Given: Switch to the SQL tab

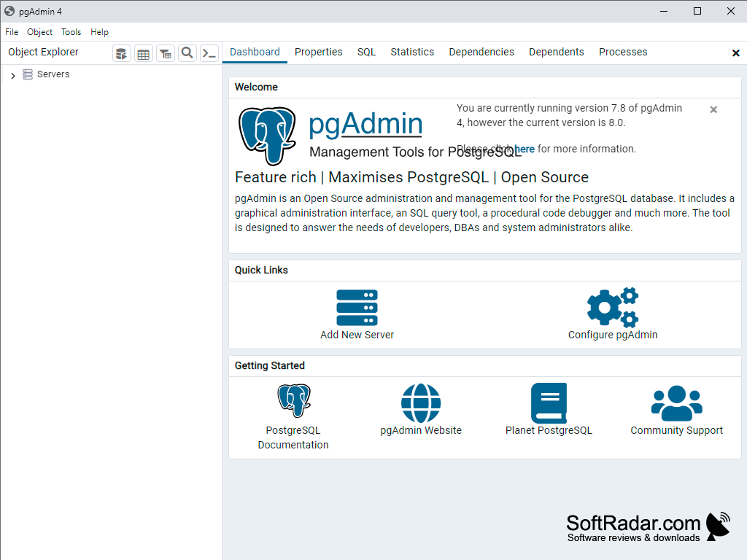Looking at the screenshot, I should (366, 52).
